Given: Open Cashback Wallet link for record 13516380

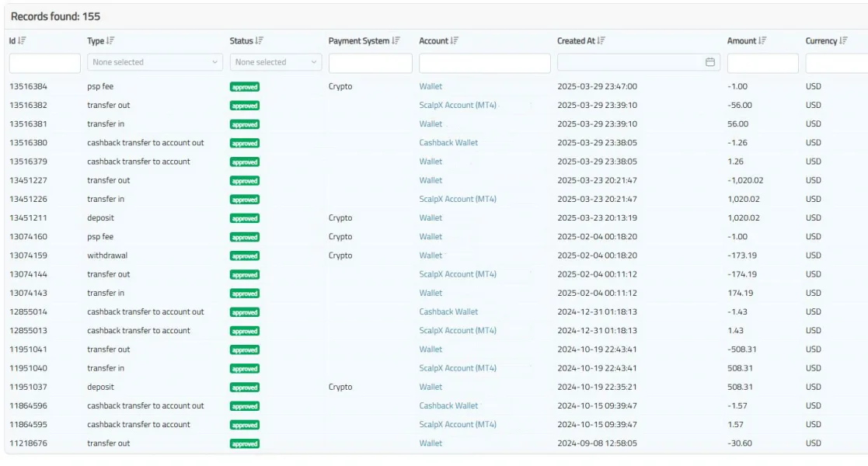Looking at the screenshot, I should pyautogui.click(x=448, y=143).
